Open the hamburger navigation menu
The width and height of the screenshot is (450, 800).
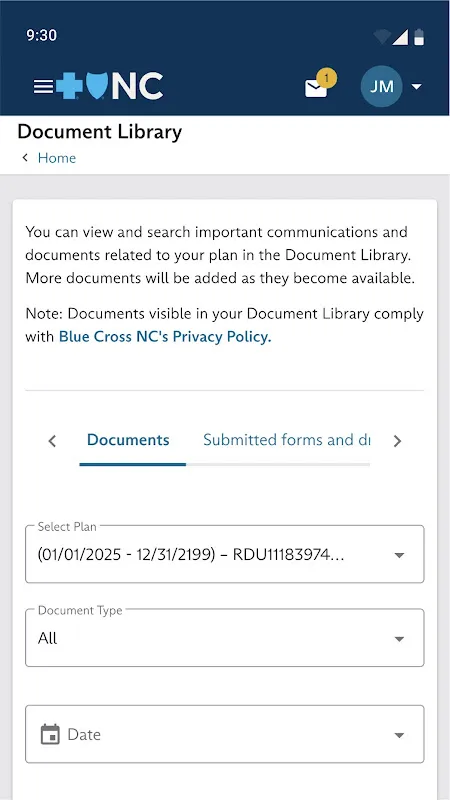pos(43,87)
